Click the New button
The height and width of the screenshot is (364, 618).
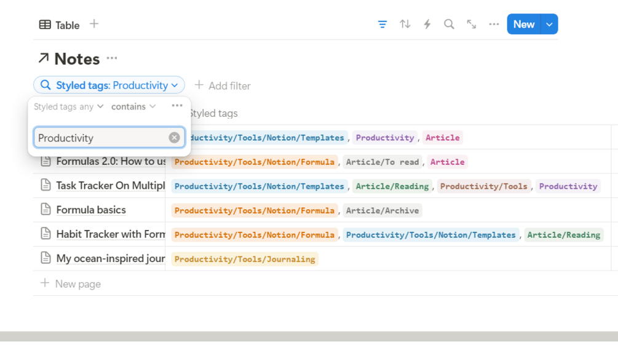click(x=523, y=25)
